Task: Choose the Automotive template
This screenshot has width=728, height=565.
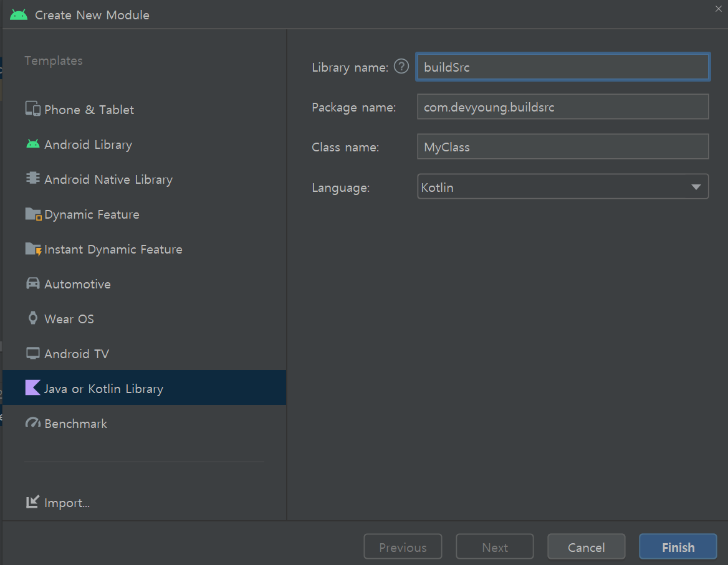Action: coord(144,283)
